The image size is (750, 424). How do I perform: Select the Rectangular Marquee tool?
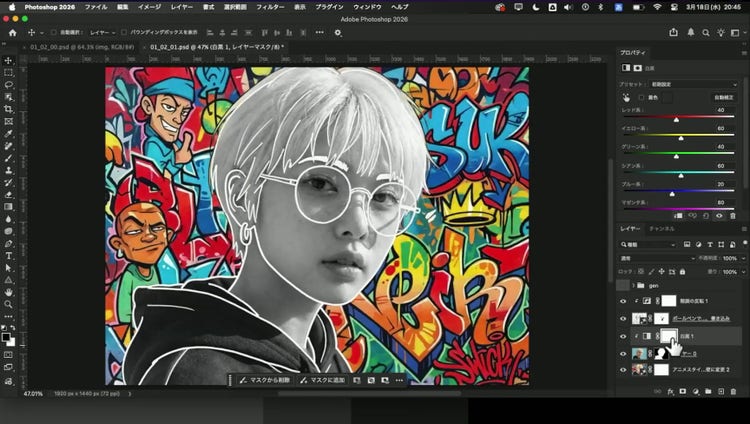pos(9,73)
